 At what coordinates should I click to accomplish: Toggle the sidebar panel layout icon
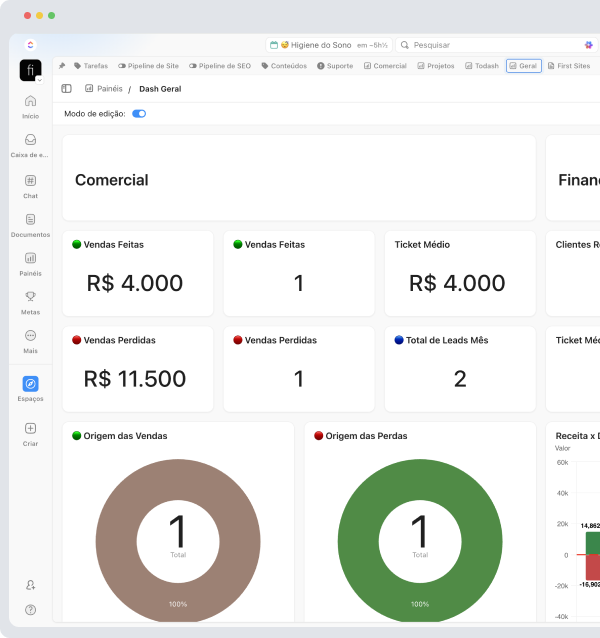[67, 89]
